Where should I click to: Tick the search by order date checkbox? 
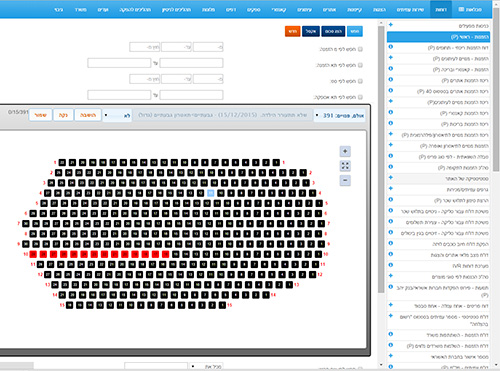point(360,65)
